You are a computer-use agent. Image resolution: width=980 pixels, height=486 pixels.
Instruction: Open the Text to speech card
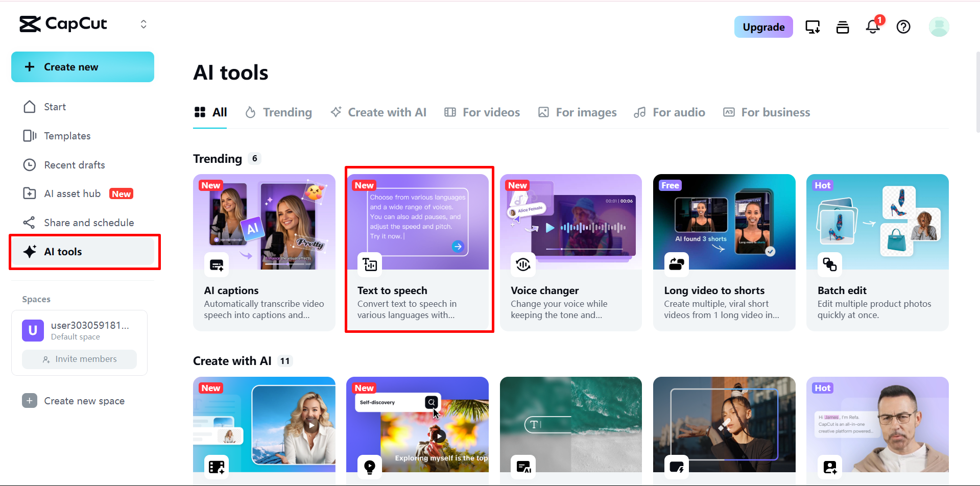pos(417,253)
